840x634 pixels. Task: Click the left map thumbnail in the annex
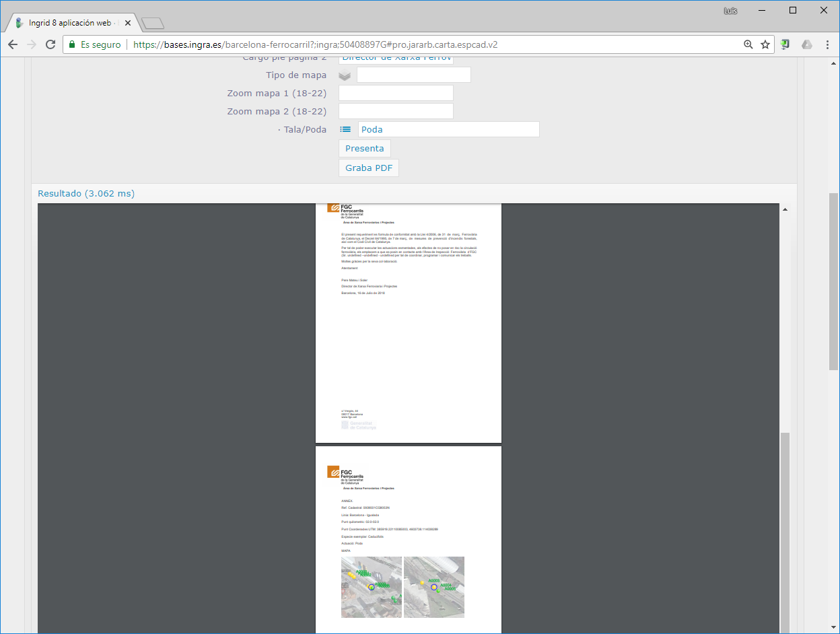tap(372, 587)
